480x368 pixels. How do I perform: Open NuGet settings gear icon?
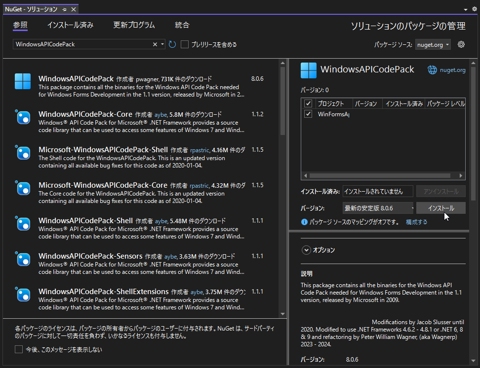461,44
